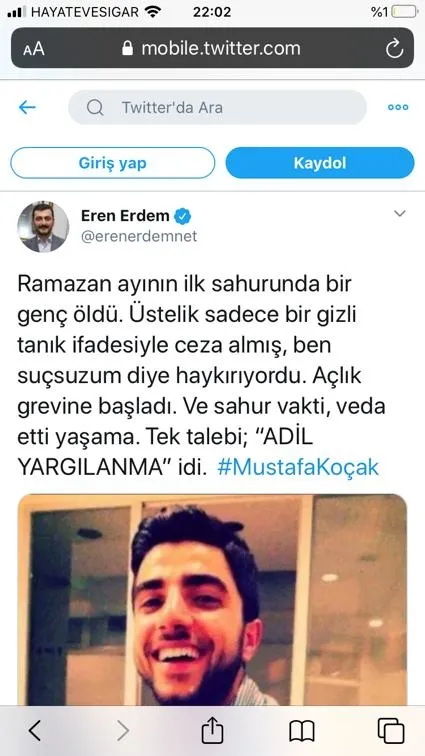Open the Safari tabs overview icon

click(x=390, y=731)
